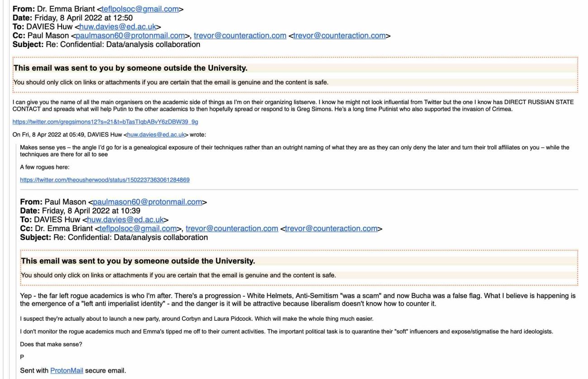Image resolution: width=588 pixels, height=379 pixels.
Task: Click the lower "outside the University" warning heading
Action: (138, 261)
